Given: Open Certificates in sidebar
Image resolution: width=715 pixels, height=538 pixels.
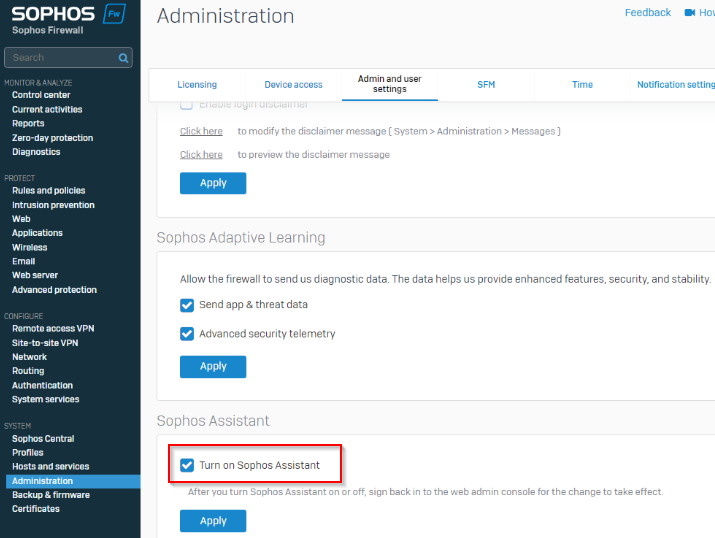Looking at the screenshot, I should point(36,509).
